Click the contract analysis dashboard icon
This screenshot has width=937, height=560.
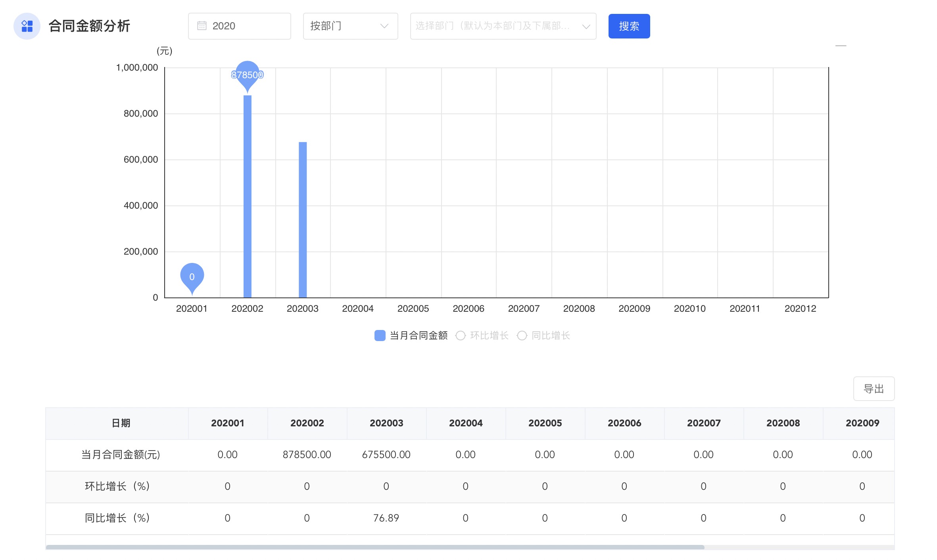point(27,26)
